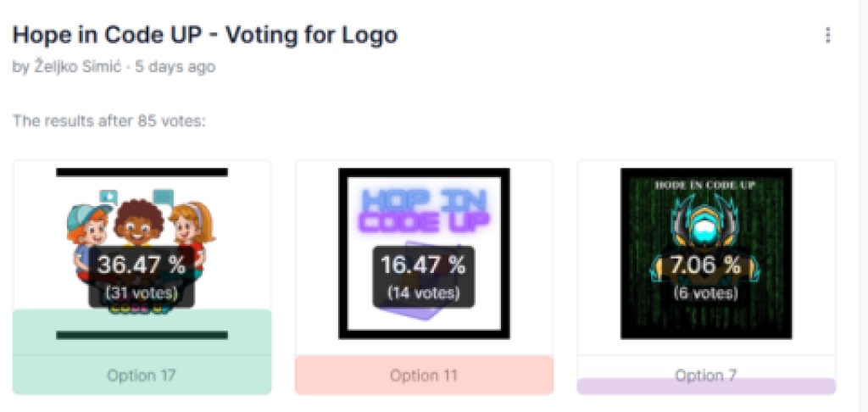This screenshot has height=412, width=868.
Task: Click the (6 votes) count
Action: pos(705,293)
